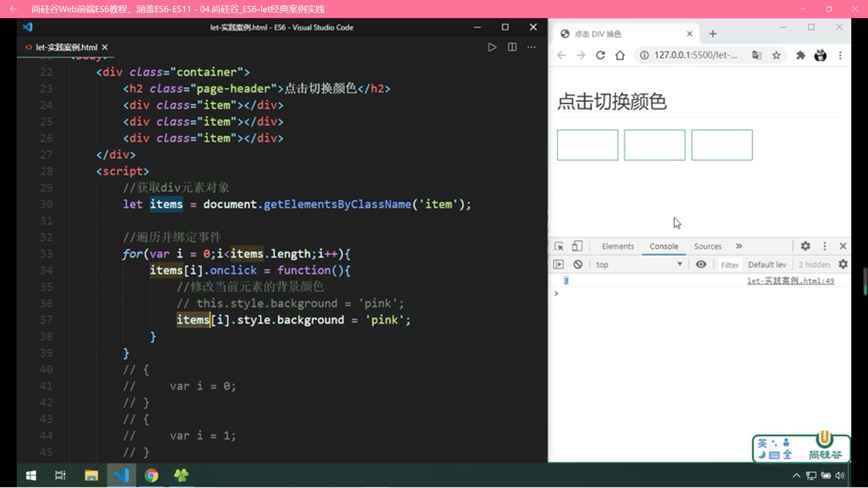
Task: Click the Run play icon in editor
Action: [492, 47]
